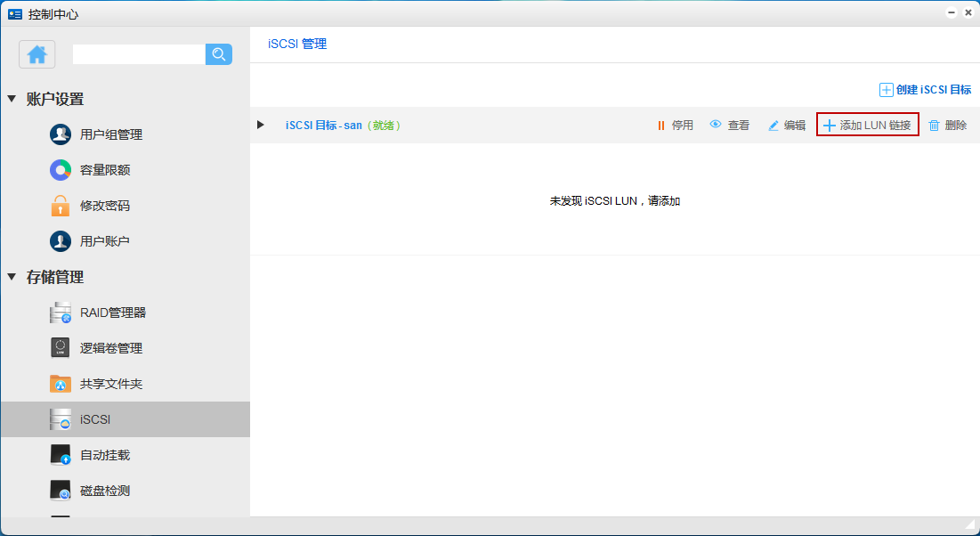
Task: Collapse the 账户设置 section
Action: (12, 99)
